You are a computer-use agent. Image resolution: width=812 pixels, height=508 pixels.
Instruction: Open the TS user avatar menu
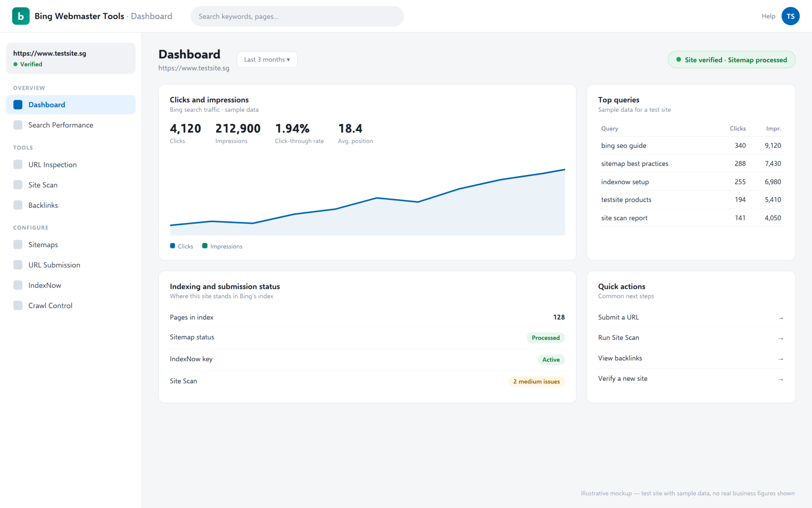[x=790, y=16]
